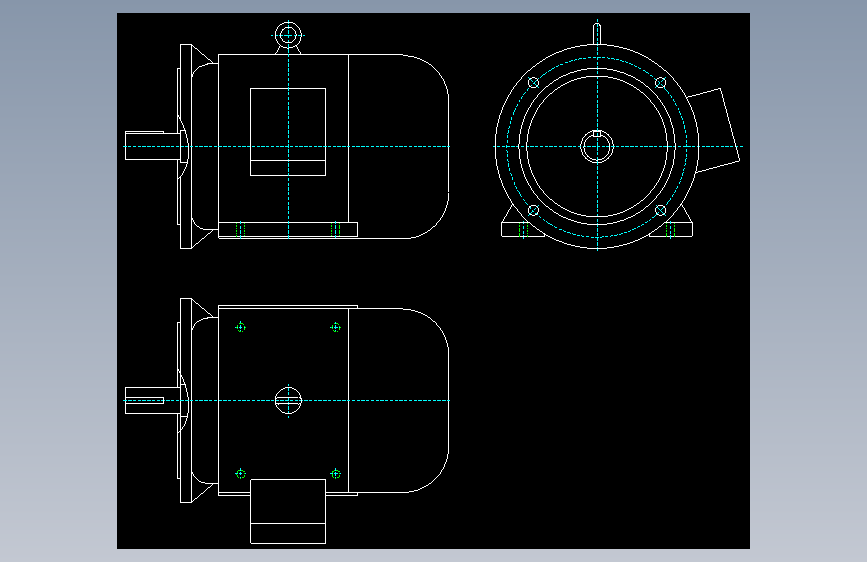Click the slotted circle in the bottom view
The height and width of the screenshot is (562, 867).
click(288, 400)
